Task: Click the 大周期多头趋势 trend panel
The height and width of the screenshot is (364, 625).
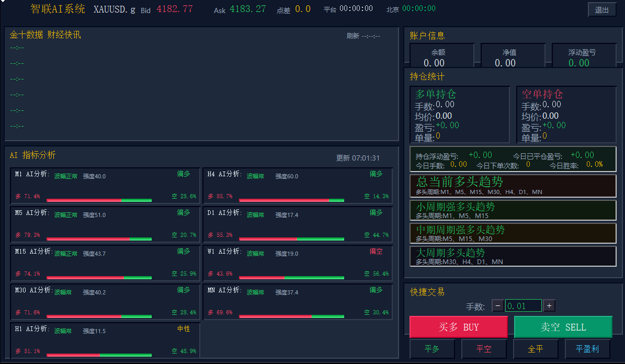Action: pos(513,256)
